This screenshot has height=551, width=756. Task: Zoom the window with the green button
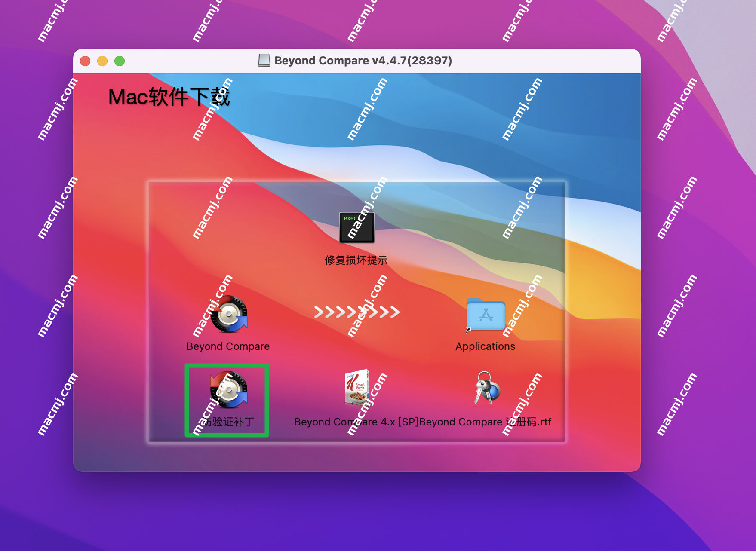120,61
